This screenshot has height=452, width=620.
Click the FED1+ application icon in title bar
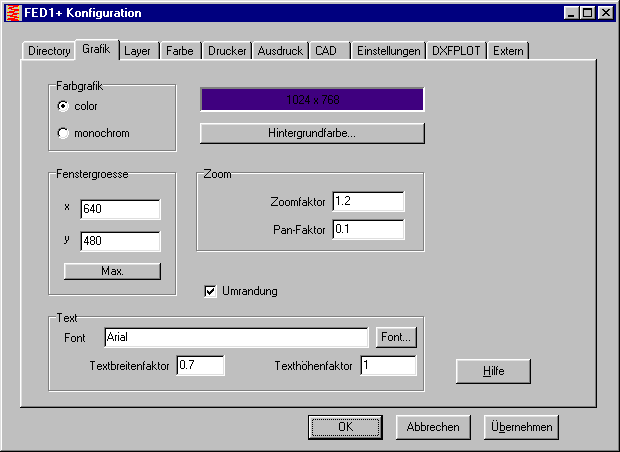click(x=12, y=13)
